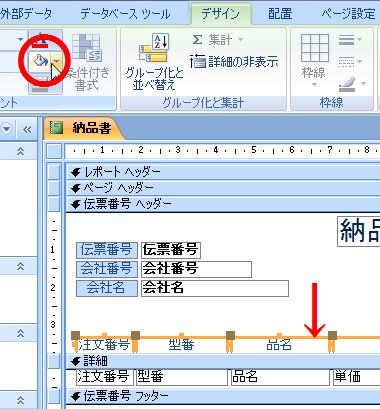Screen dimensions: 380x409
Task: Open the line thickness dropdown
Action: click(350, 40)
